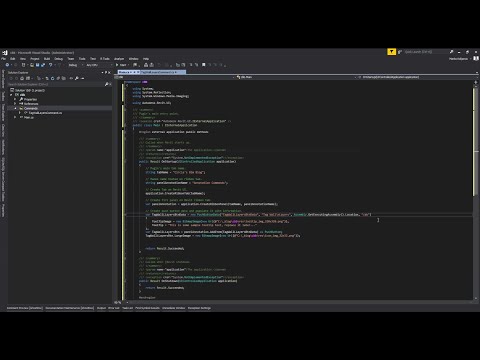Click Solution Explorer Refresh icon
This screenshot has height=360, width=480.
pyautogui.click(x=52, y=78)
